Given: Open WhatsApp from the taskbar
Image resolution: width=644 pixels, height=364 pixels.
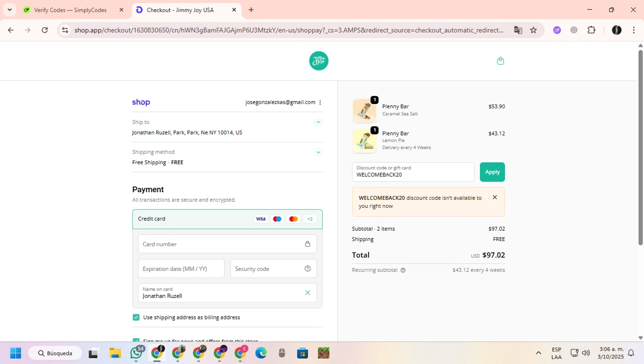Looking at the screenshot, I should [137, 353].
